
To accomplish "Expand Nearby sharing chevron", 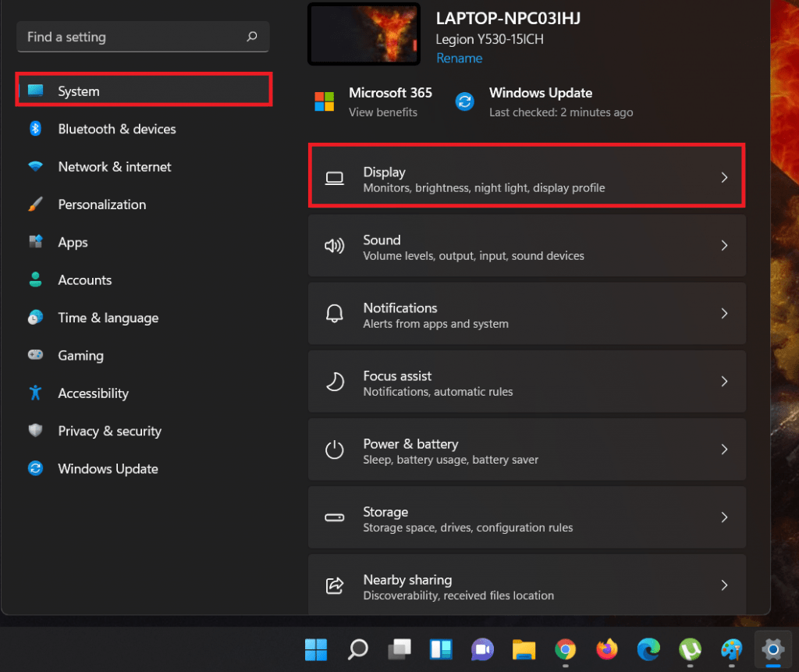I will (724, 585).
